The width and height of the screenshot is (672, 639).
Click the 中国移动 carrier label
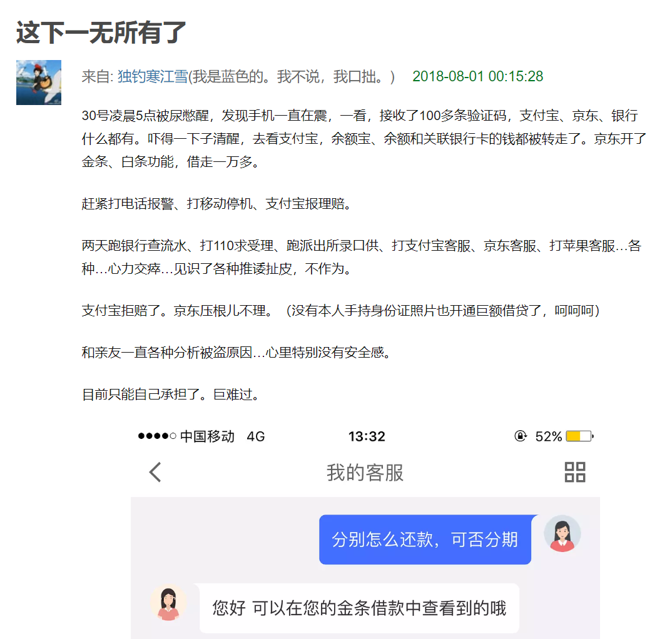[207, 436]
